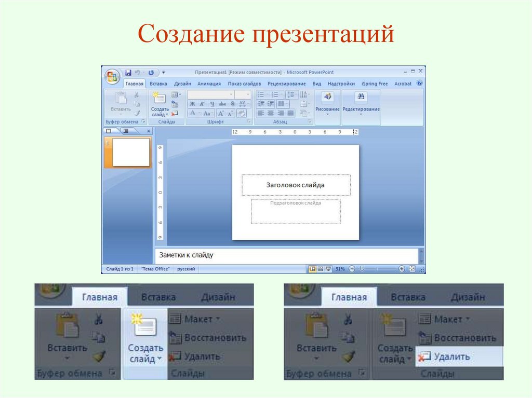Screen dimensions: 532x398
Task: Close the slides pane with its x button
Action: click(x=149, y=131)
